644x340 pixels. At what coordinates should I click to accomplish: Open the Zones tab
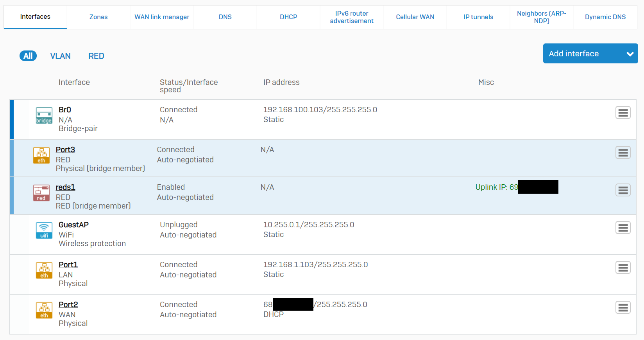98,17
